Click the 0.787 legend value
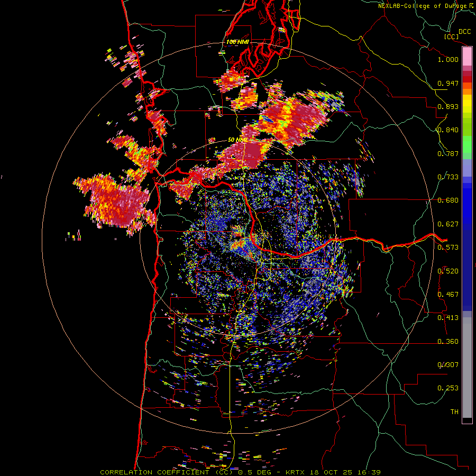The height and width of the screenshot is (476, 476). [x=448, y=153]
